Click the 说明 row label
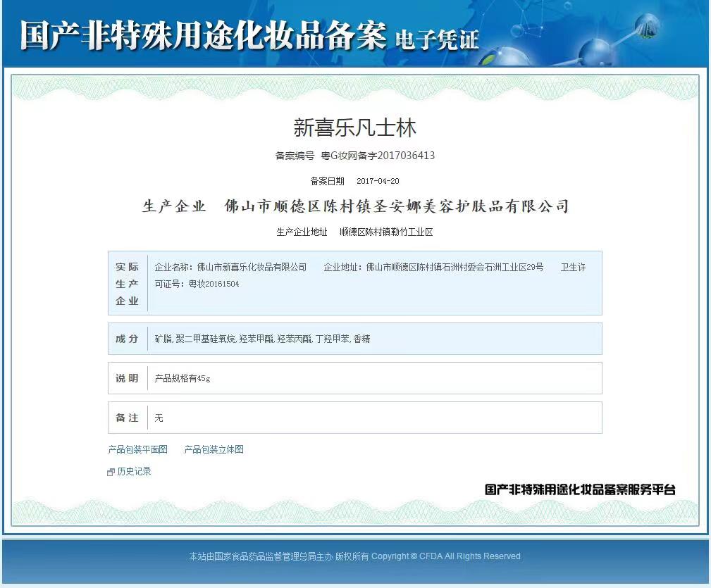Image resolution: width=711 pixels, height=588 pixels. [x=127, y=378]
